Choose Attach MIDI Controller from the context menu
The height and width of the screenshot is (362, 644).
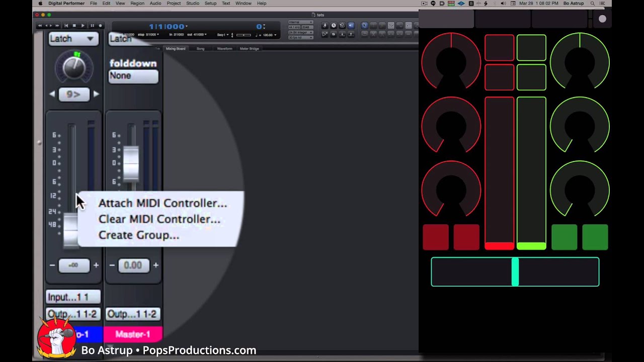click(163, 203)
